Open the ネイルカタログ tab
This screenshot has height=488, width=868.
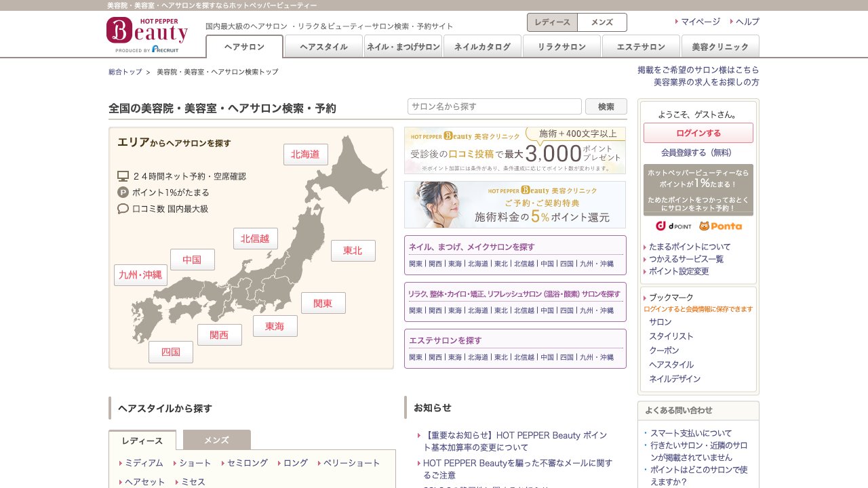(482, 47)
